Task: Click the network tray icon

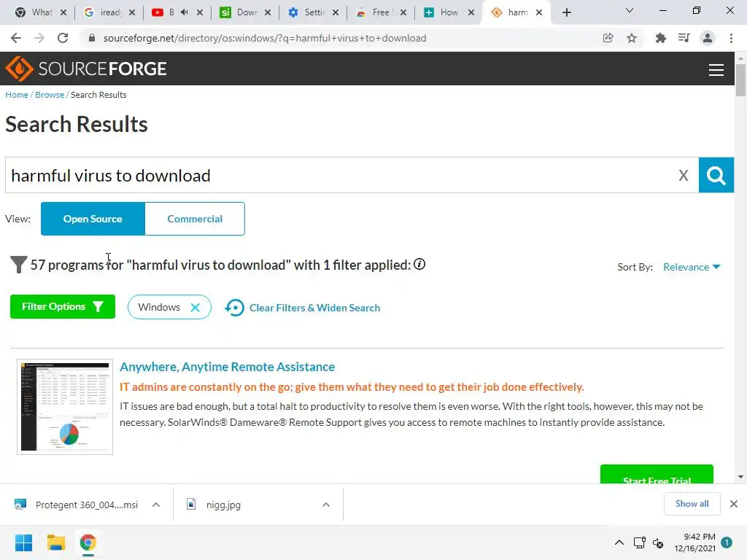Action: pos(639,542)
